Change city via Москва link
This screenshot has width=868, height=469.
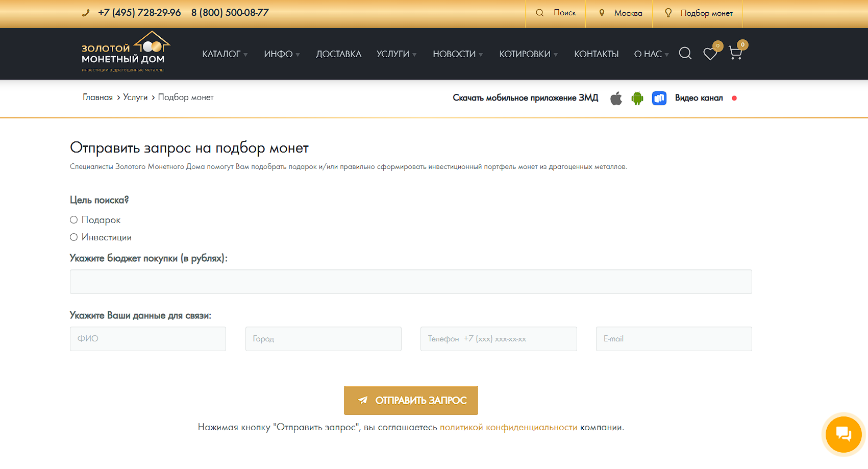[x=628, y=13]
